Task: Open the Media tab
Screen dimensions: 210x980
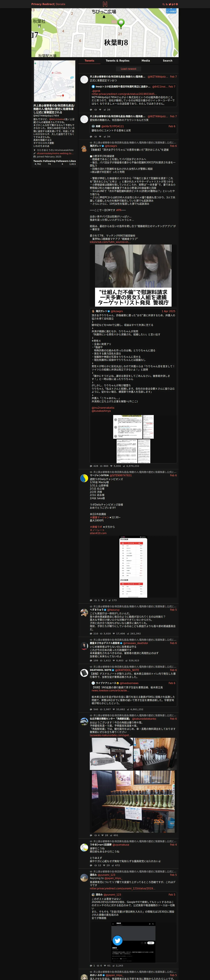Action: (x=146, y=61)
